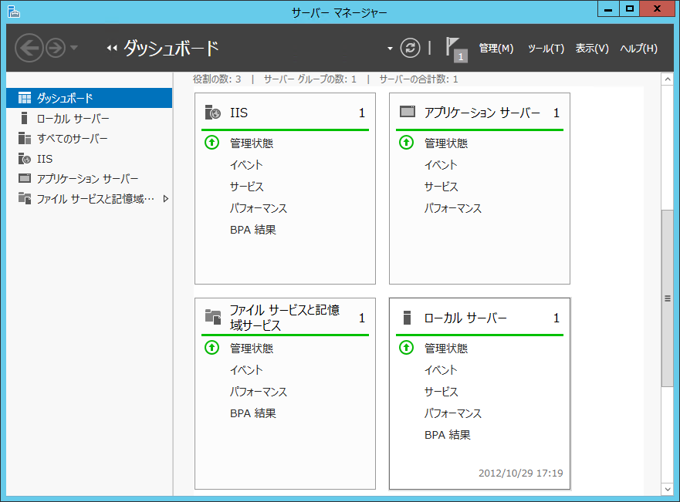Open the IIS tile title
The height and width of the screenshot is (502, 680).
(239, 113)
